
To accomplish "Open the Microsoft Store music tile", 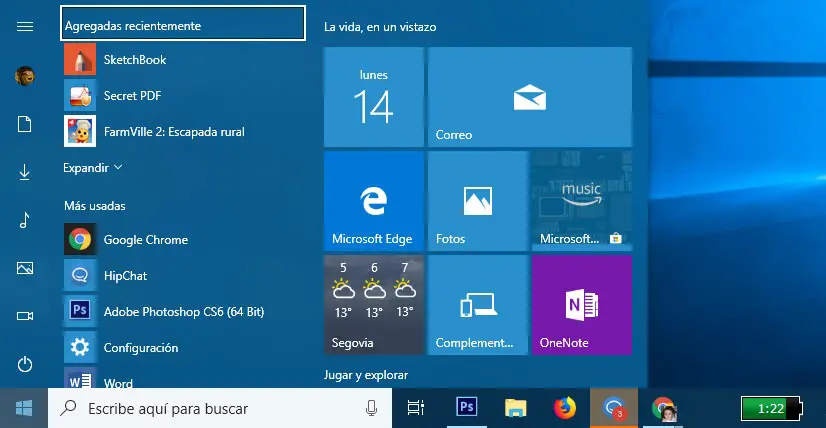I will click(582, 201).
